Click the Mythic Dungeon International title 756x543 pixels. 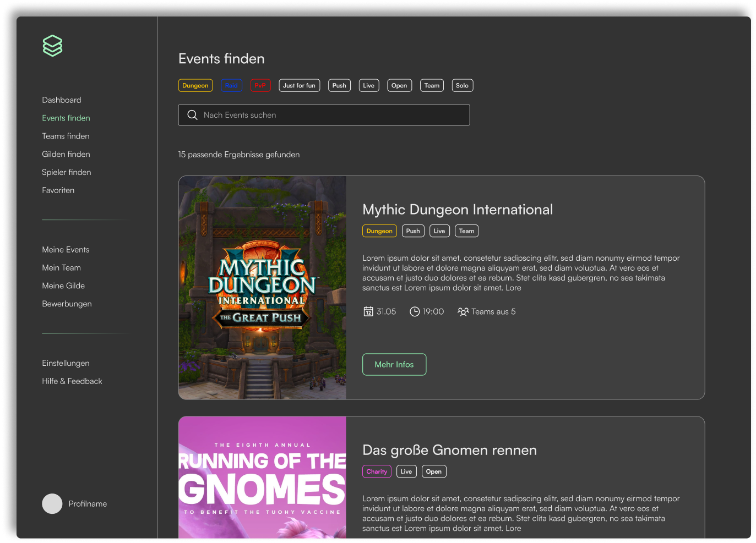coord(458,210)
